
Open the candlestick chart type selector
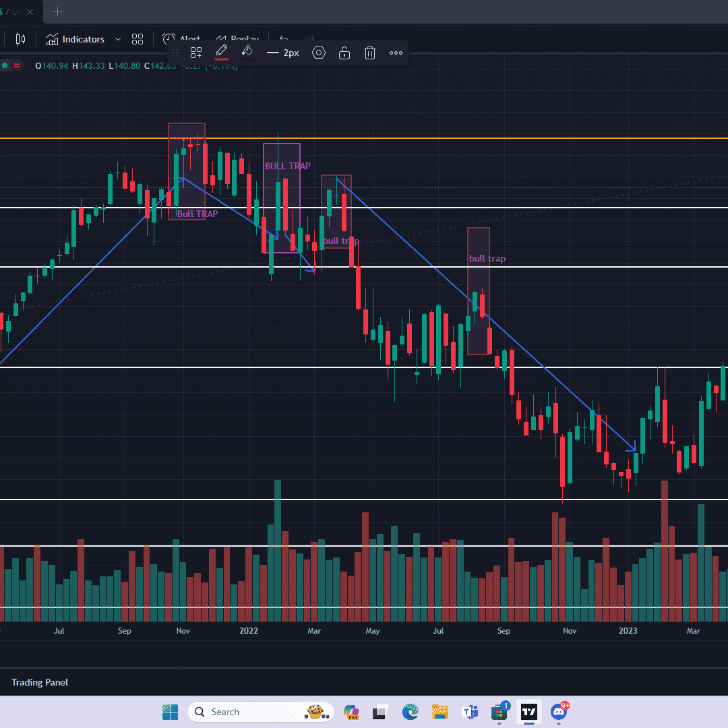20,39
